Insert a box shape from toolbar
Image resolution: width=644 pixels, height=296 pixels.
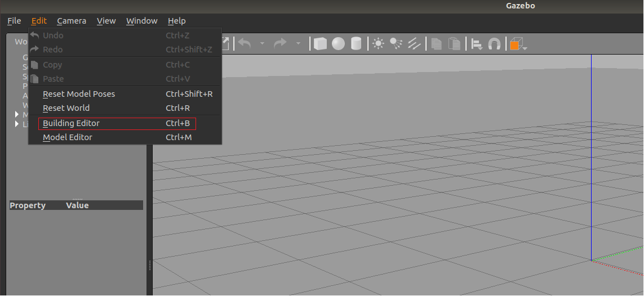[x=320, y=44]
